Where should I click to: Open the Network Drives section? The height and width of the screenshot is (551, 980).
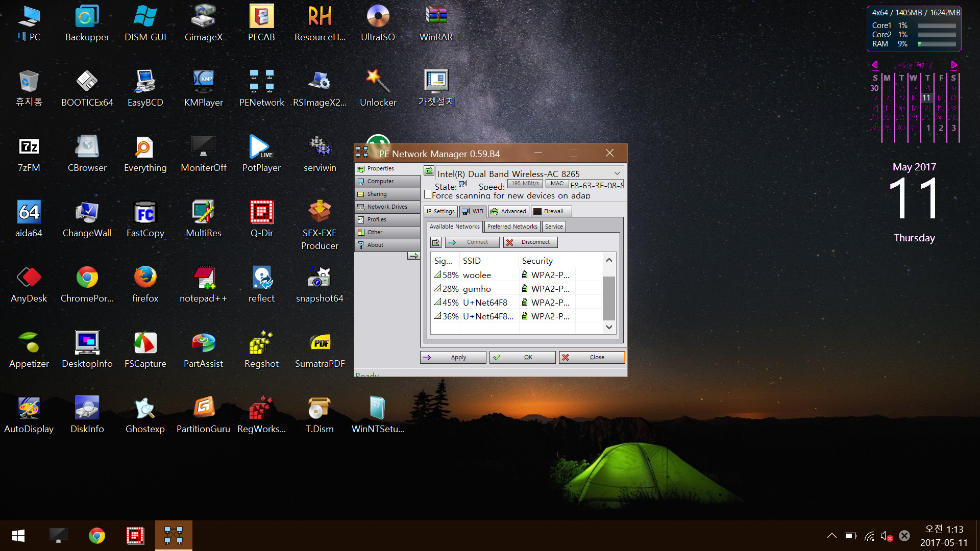click(x=387, y=207)
